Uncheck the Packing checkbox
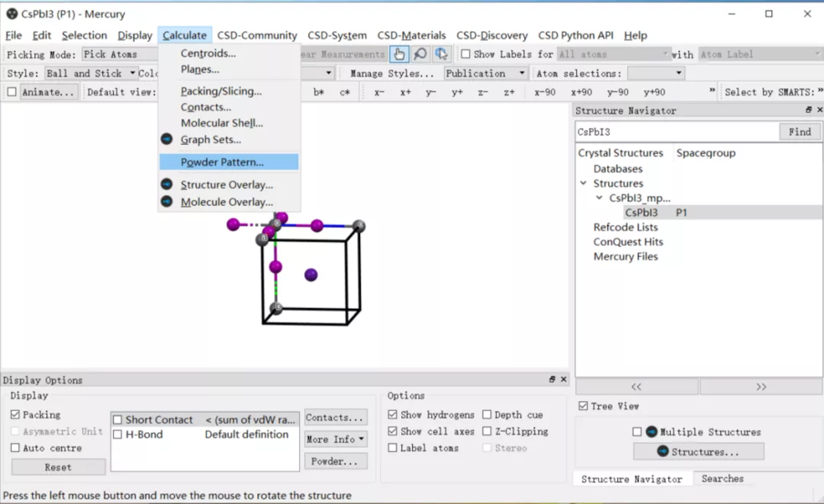This screenshot has height=504, width=824. [x=15, y=415]
